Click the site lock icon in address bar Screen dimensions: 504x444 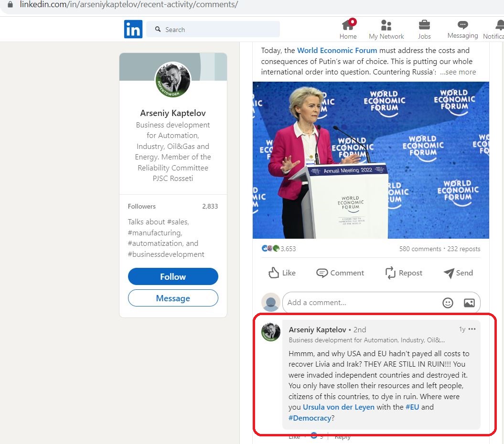tap(11, 4)
